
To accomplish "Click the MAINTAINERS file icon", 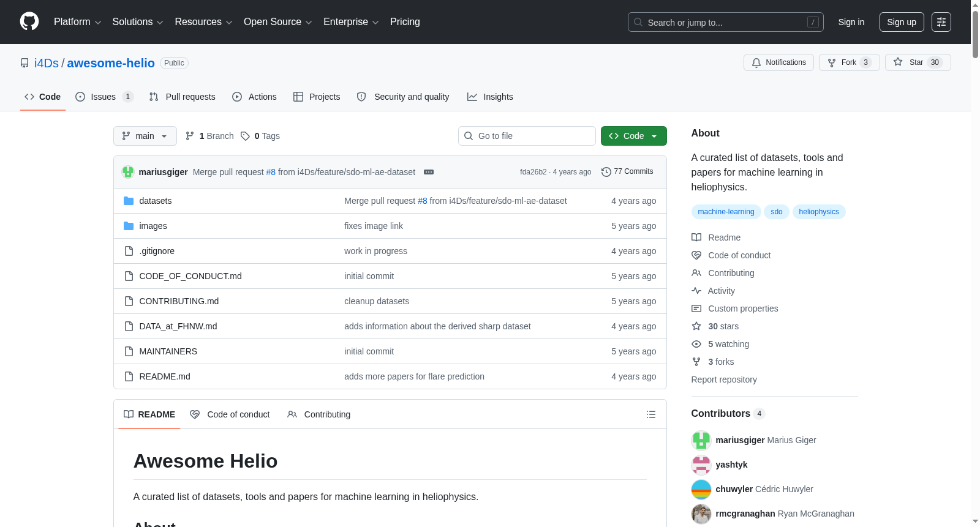I will (129, 351).
